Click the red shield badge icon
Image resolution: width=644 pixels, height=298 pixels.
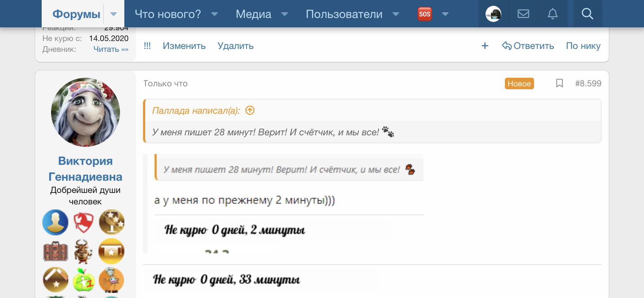click(83, 222)
